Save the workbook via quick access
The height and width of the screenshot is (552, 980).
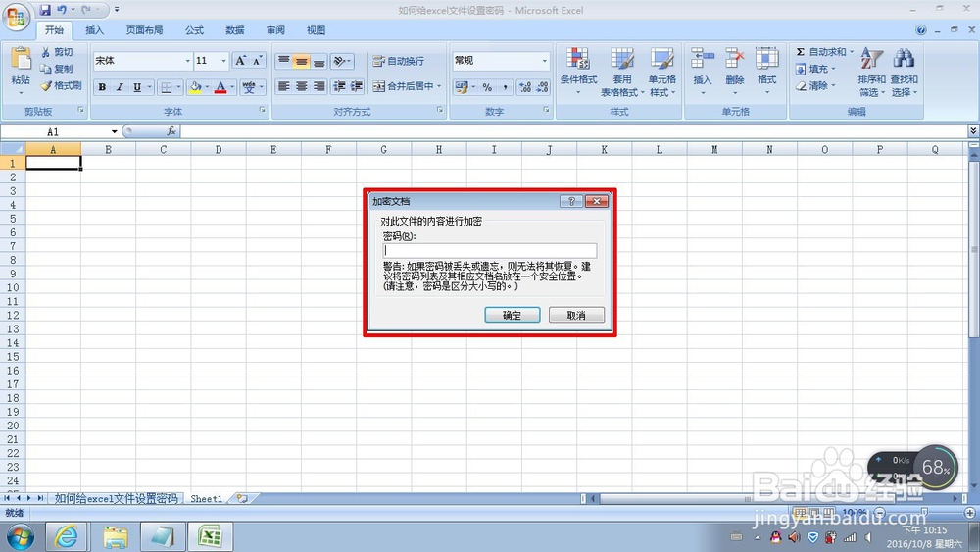click(45, 10)
